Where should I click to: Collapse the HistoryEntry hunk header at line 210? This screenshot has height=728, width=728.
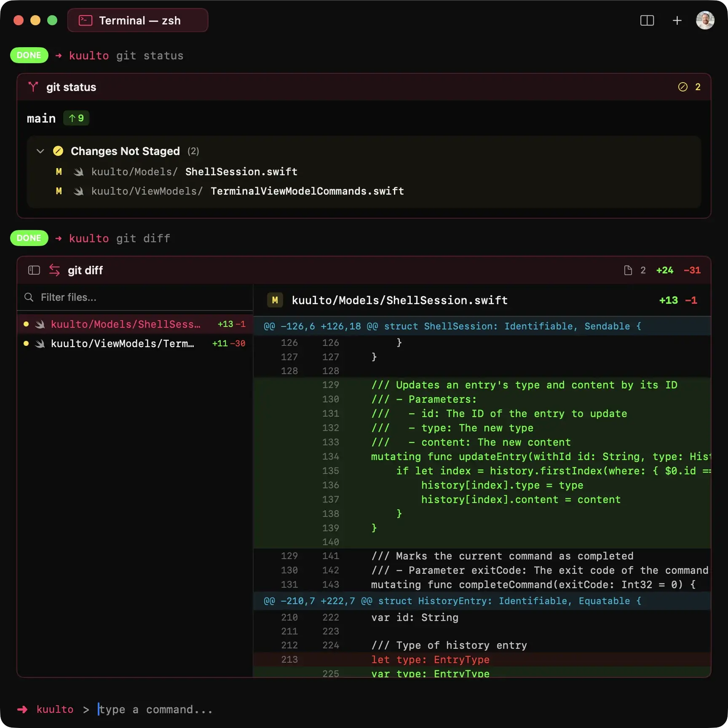pos(452,601)
